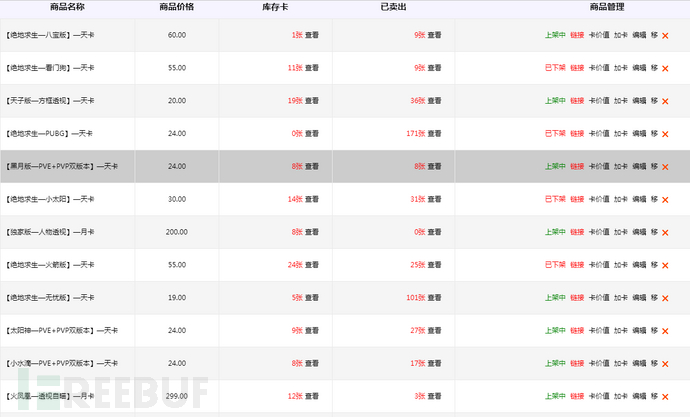Screen dimensions: 690x417
Task: Open 卡价值 for the 无忧板 product
Action: 599,297
